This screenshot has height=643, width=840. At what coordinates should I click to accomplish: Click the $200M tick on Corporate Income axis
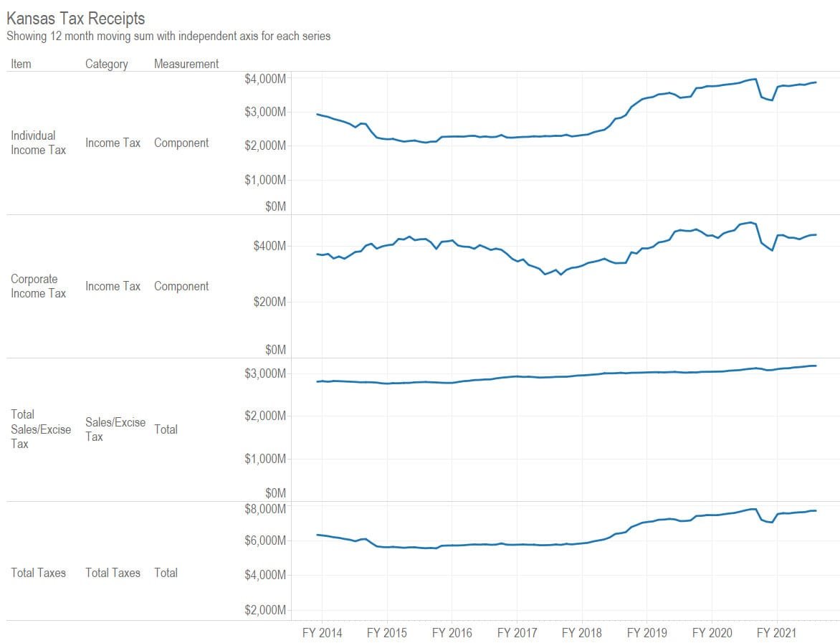(x=269, y=302)
